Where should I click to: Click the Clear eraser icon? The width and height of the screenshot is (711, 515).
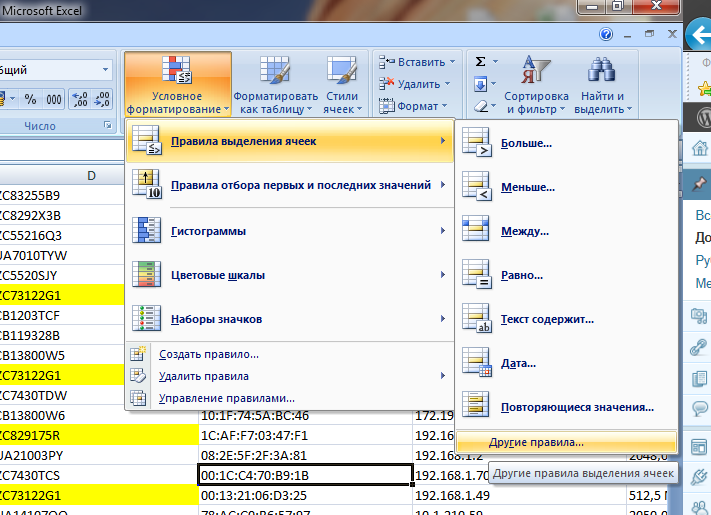click(481, 106)
